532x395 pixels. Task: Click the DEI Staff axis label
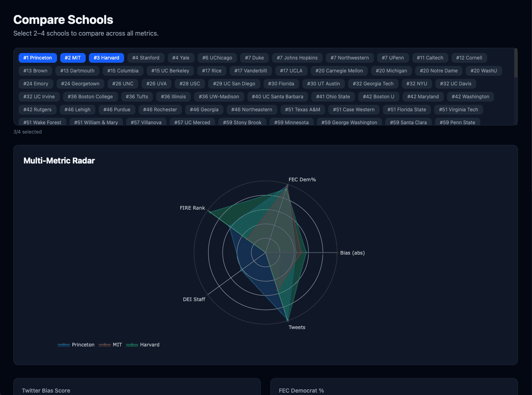click(194, 299)
